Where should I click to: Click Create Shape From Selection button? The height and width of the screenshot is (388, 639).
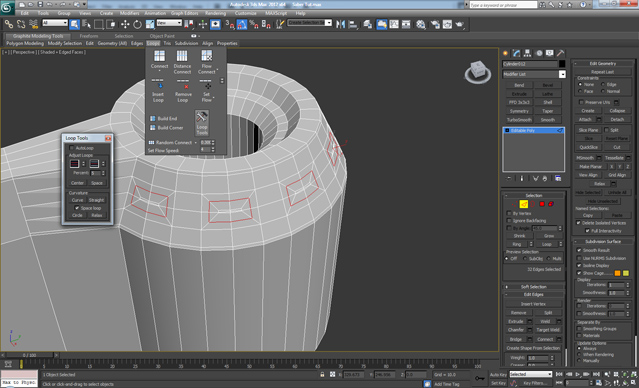pyautogui.click(x=533, y=348)
